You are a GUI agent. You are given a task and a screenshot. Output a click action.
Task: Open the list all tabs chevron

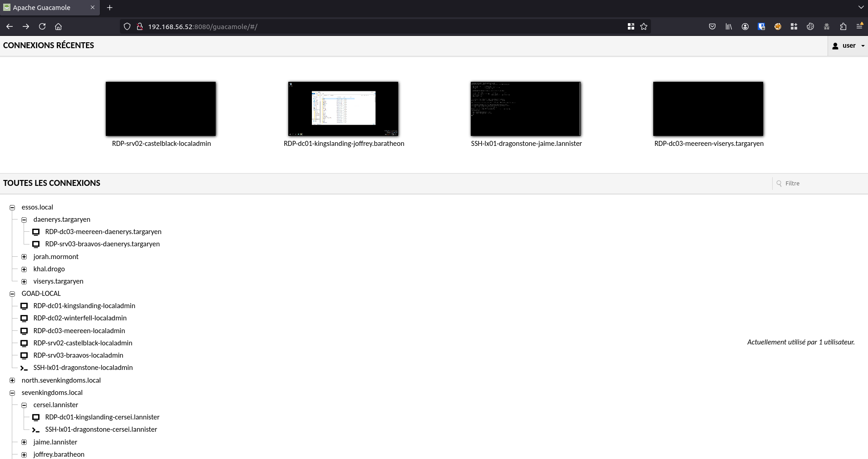pyautogui.click(x=861, y=7)
